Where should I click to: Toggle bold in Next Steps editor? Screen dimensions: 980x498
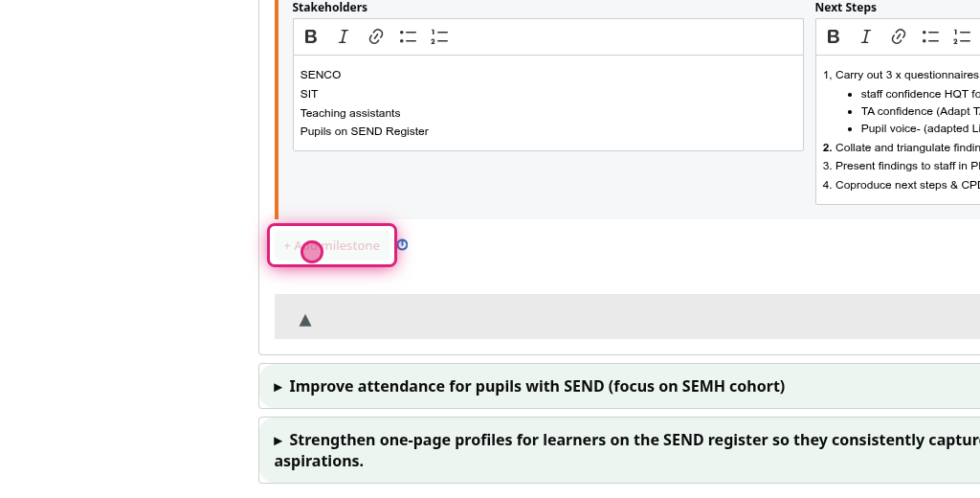click(x=834, y=37)
